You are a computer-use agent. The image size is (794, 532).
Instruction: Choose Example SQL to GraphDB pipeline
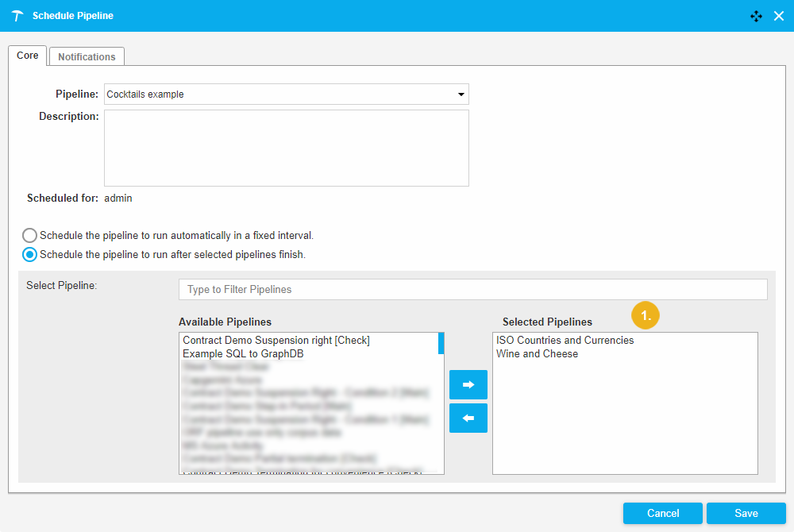[x=243, y=354]
